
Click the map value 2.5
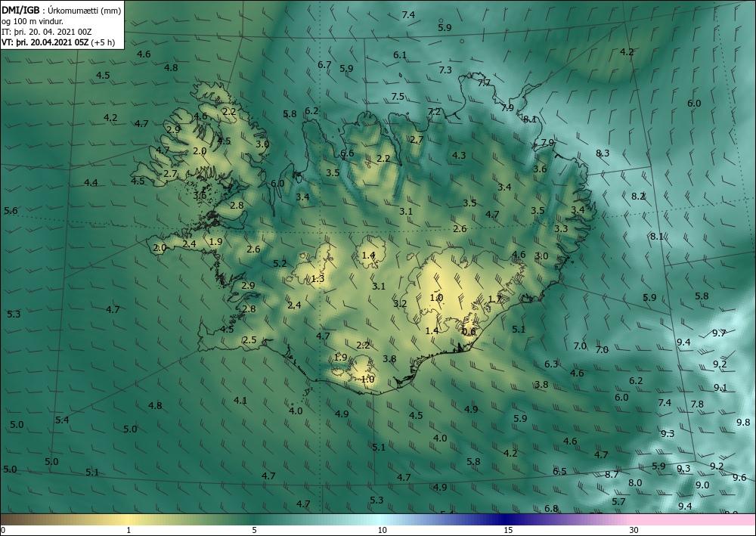click(x=249, y=340)
